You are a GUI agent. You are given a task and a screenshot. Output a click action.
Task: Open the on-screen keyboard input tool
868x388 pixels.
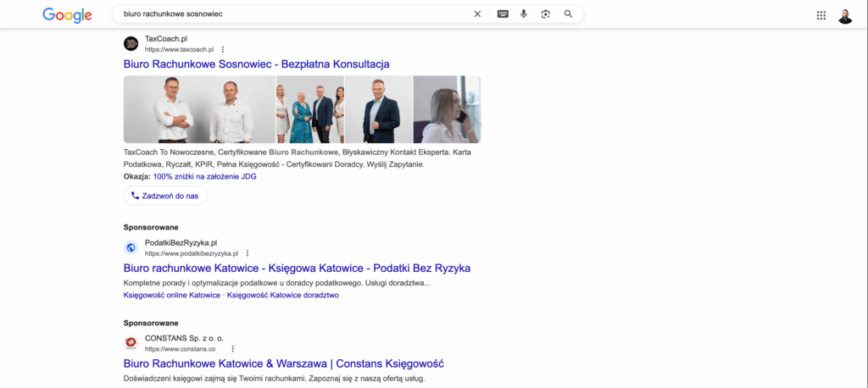pos(503,14)
